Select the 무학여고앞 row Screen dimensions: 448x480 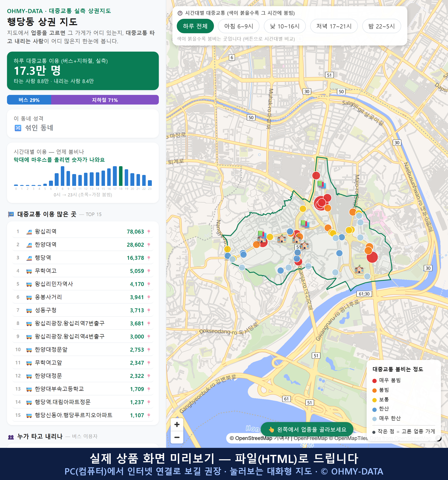(83, 363)
